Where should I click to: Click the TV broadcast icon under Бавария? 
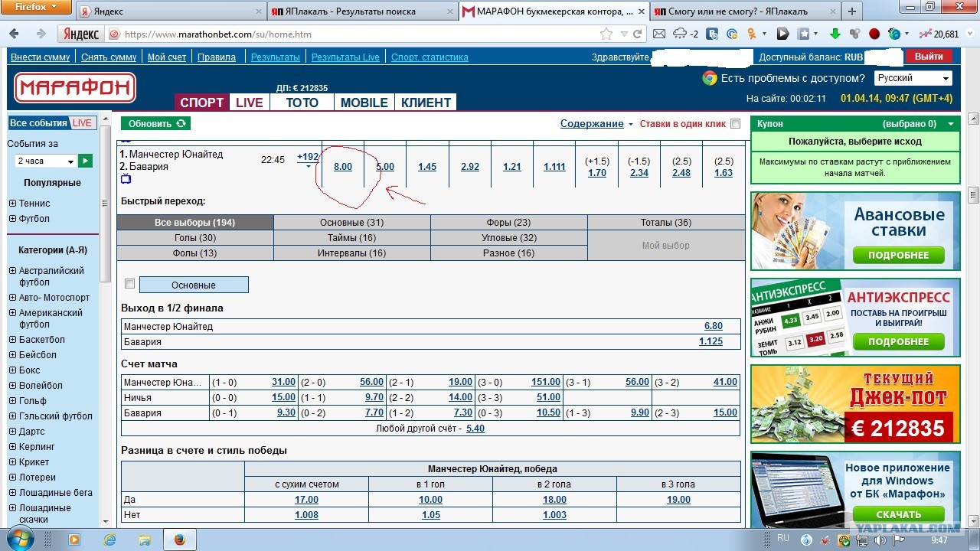click(x=126, y=179)
